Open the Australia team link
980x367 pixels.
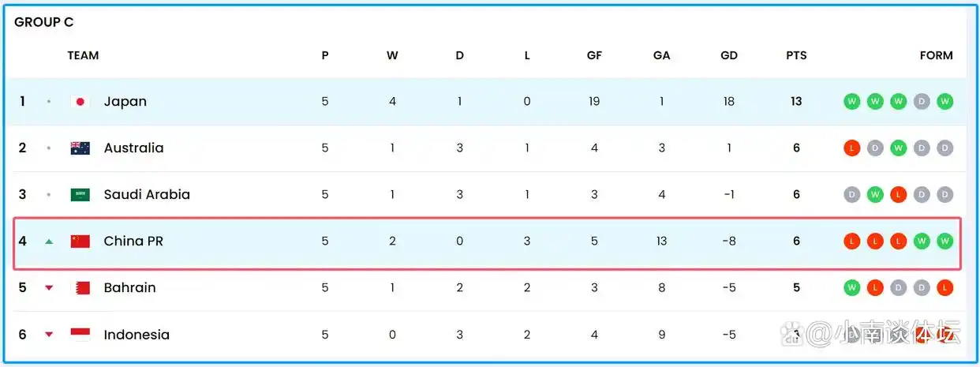(134, 148)
